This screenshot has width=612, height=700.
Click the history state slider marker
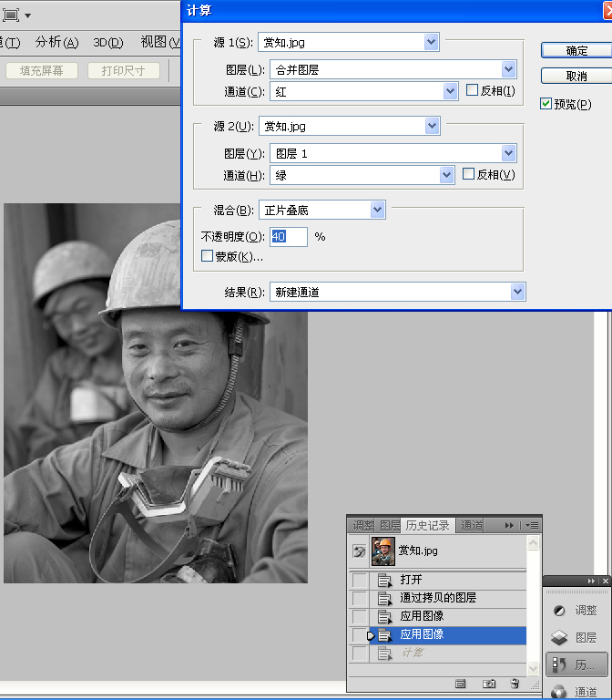(371, 635)
